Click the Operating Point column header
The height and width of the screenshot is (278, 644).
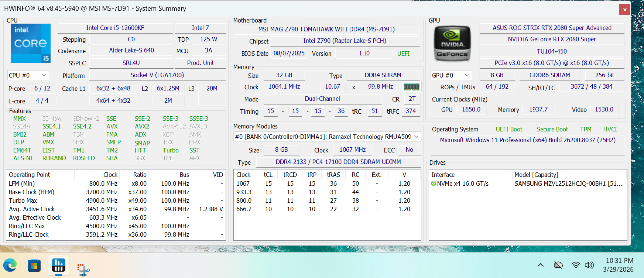(41, 175)
